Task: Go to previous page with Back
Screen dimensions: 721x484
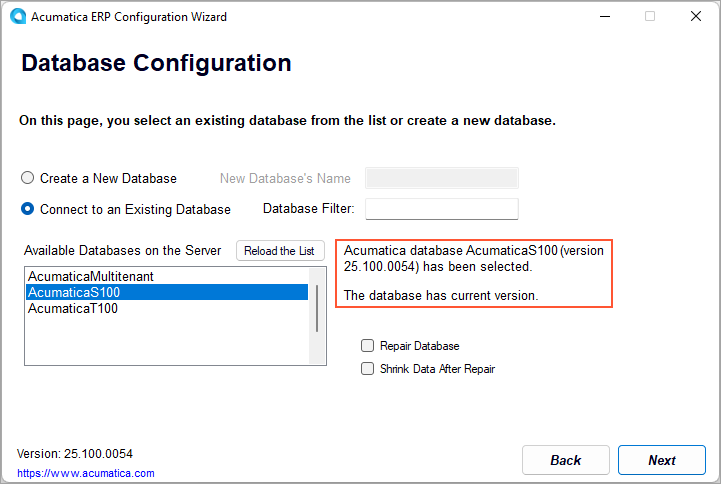Action: point(565,460)
